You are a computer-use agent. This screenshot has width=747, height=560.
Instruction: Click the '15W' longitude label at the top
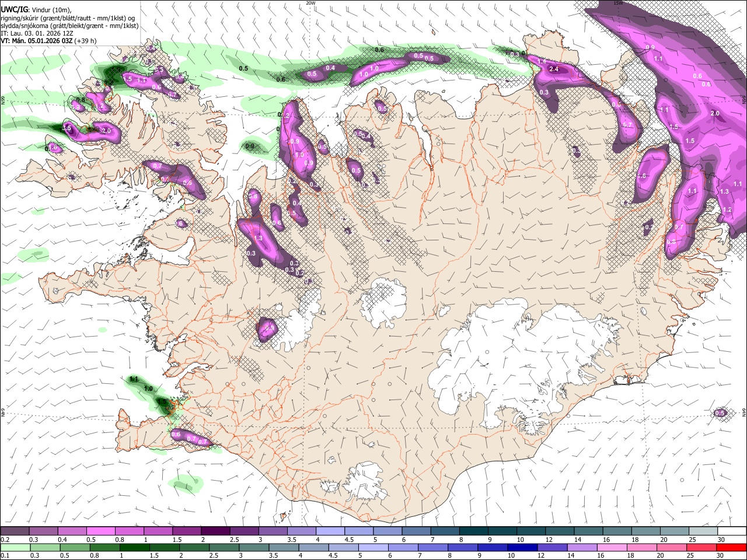point(618,3)
